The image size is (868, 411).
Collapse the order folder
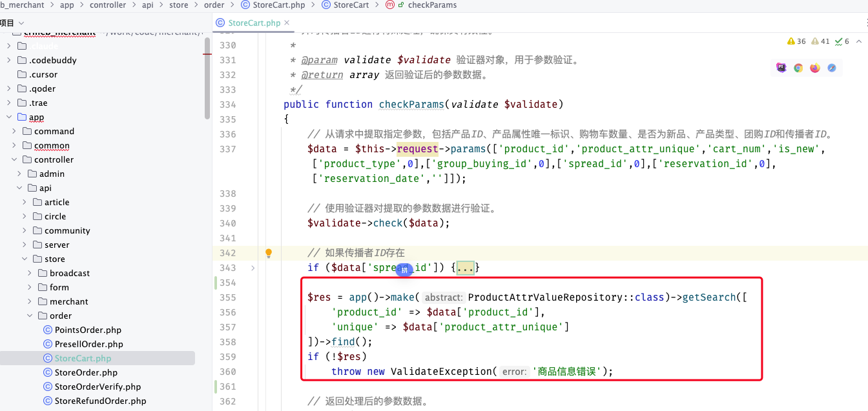(x=30, y=316)
